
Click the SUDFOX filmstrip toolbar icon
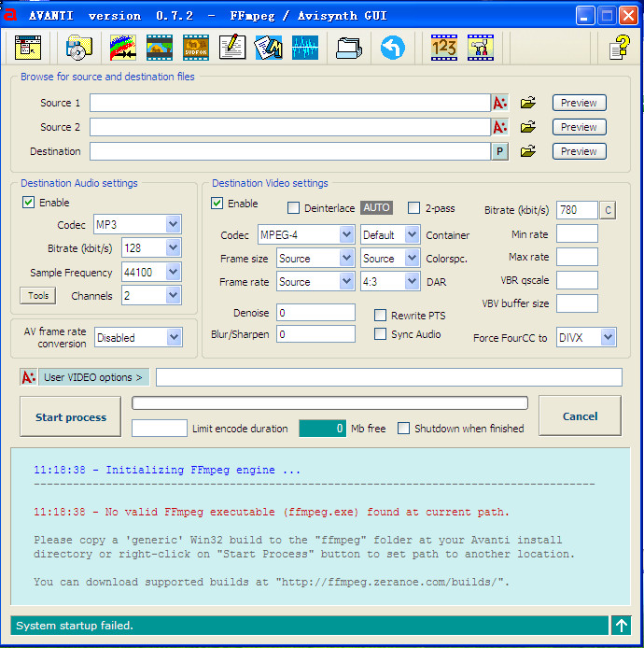point(196,48)
